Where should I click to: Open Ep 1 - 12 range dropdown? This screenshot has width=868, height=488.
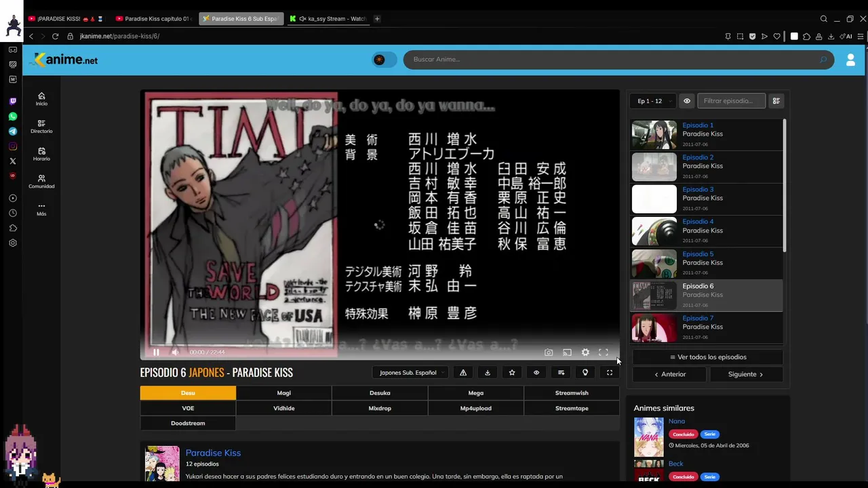tap(653, 101)
